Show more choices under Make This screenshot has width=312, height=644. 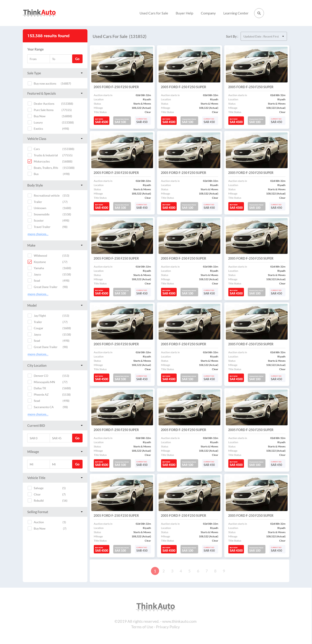pos(38,294)
